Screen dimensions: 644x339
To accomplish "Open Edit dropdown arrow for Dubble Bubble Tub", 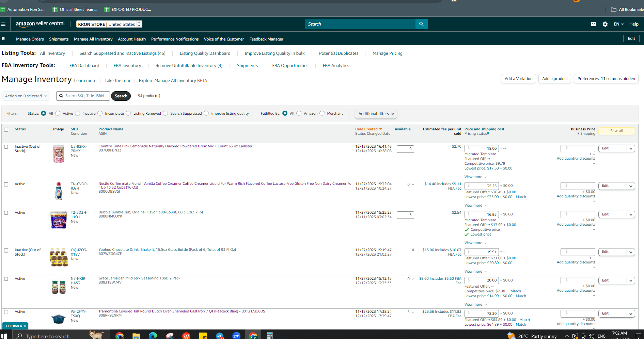I will pos(631,214).
